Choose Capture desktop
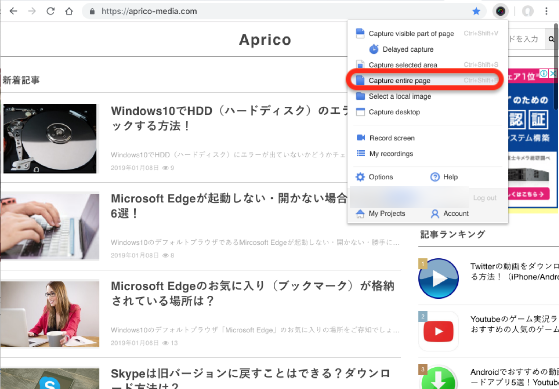Image resolution: width=559 pixels, height=389 pixels. 427,112
